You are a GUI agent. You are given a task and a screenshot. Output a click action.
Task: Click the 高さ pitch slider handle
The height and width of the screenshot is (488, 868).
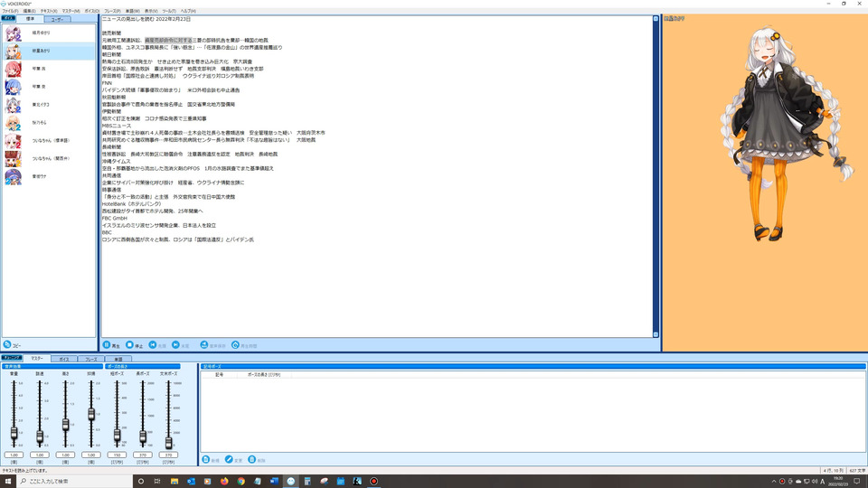65,425
